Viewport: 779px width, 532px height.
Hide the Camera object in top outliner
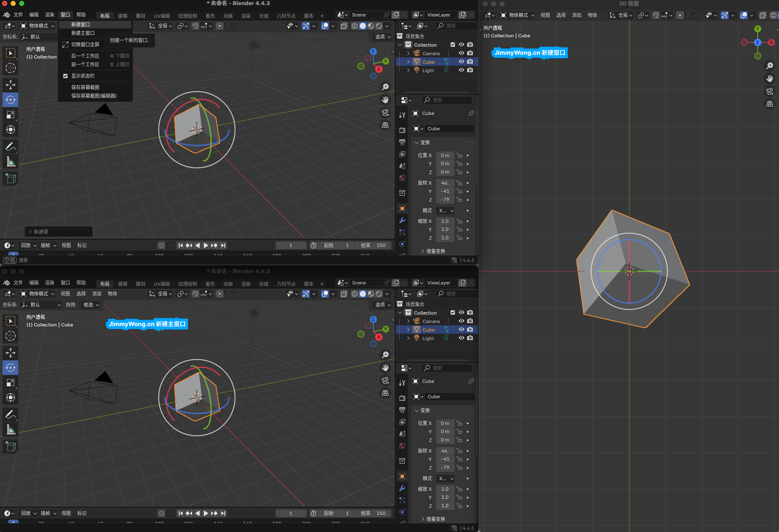(461, 53)
